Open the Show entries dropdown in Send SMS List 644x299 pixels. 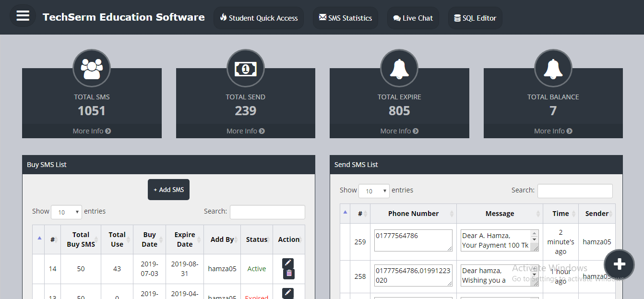[374, 191]
